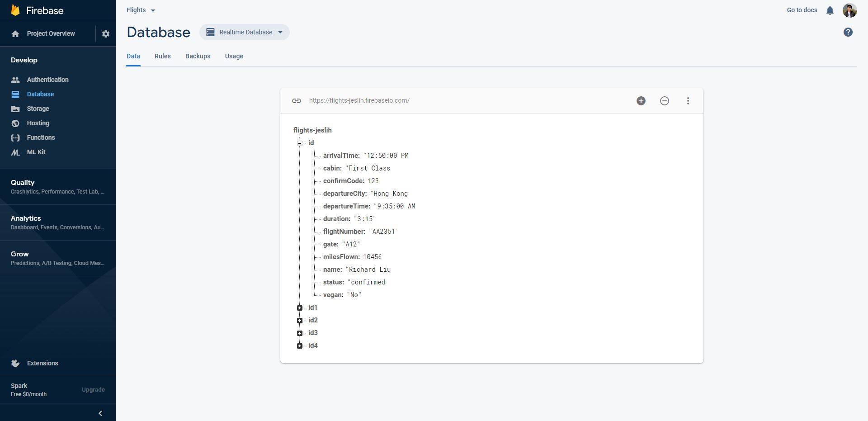Image resolution: width=868 pixels, height=421 pixels.
Task: Open Functions in the sidebar
Action: pos(41,137)
